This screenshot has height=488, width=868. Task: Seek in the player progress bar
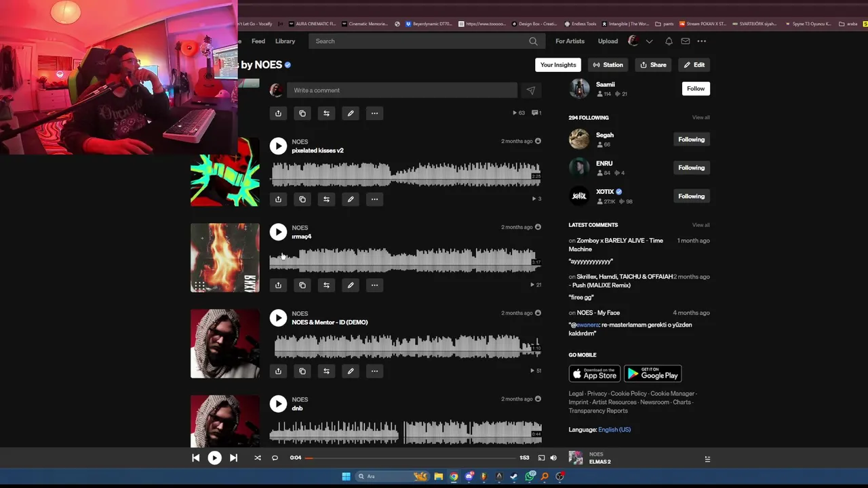[412, 458]
